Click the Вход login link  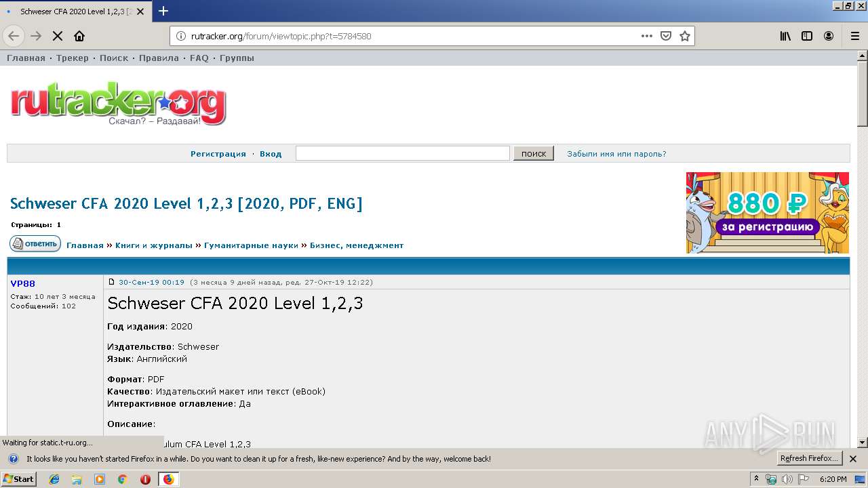[271, 154]
